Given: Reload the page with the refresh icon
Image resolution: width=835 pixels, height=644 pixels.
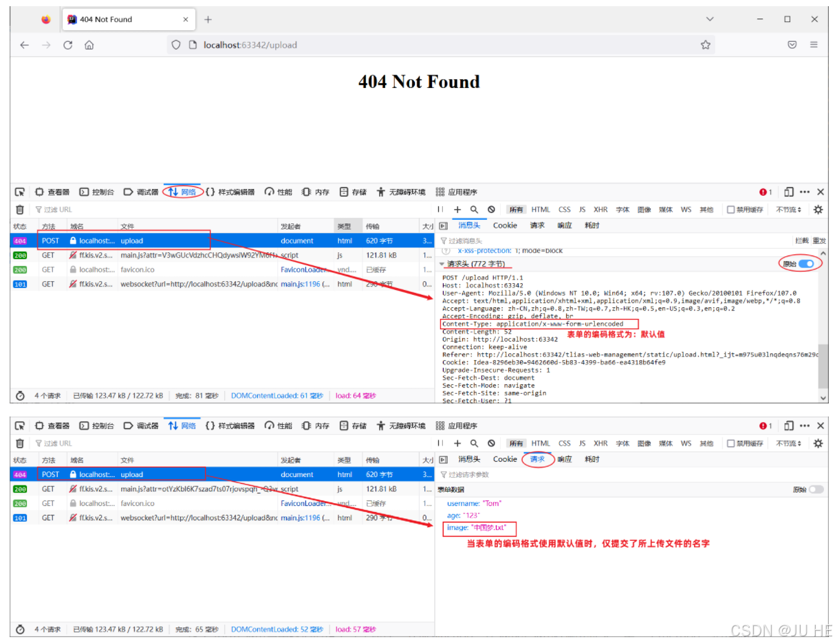Looking at the screenshot, I should (x=67, y=45).
